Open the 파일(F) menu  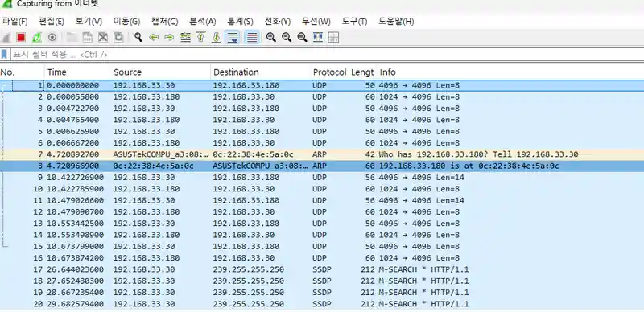pyautogui.click(x=14, y=22)
